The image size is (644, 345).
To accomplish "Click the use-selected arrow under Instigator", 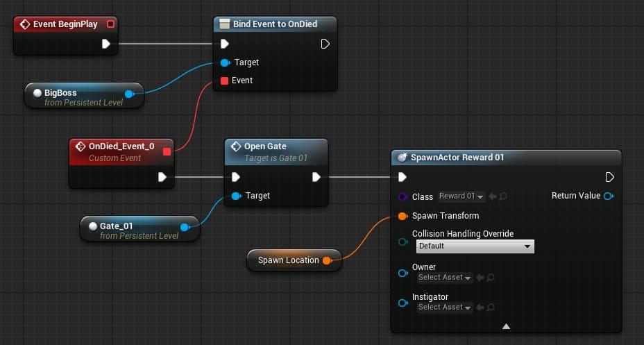I will click(x=480, y=308).
